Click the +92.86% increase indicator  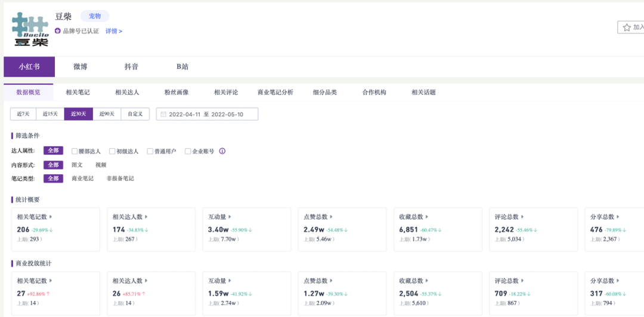pyautogui.click(x=38, y=294)
